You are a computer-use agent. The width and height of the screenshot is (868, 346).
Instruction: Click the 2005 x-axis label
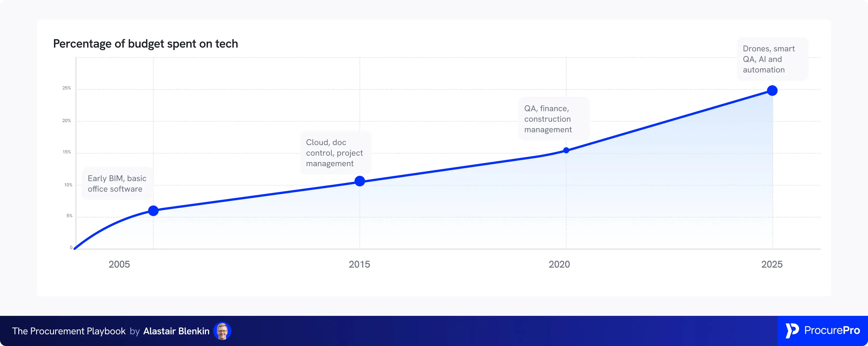119,264
